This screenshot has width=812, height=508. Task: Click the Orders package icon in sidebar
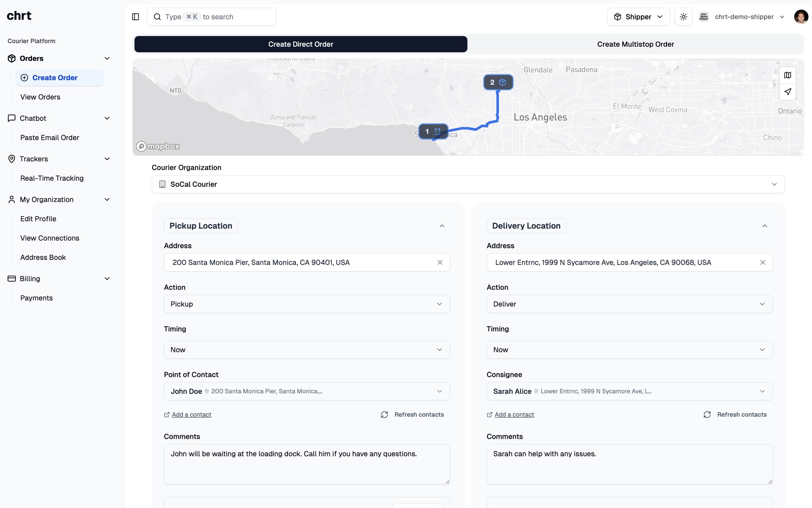pos(11,58)
